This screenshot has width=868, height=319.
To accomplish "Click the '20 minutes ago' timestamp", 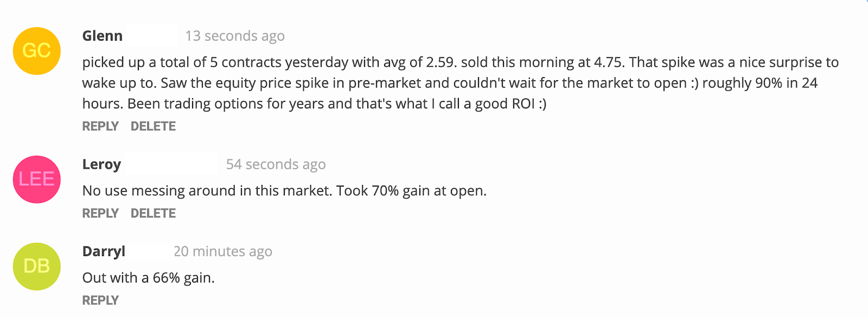I will (223, 252).
